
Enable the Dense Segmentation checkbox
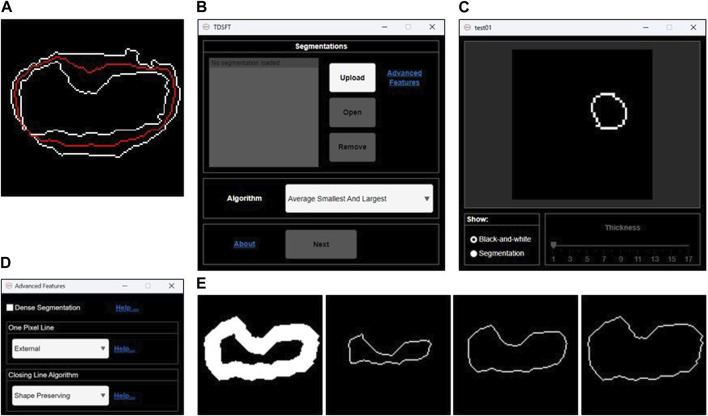(9, 308)
